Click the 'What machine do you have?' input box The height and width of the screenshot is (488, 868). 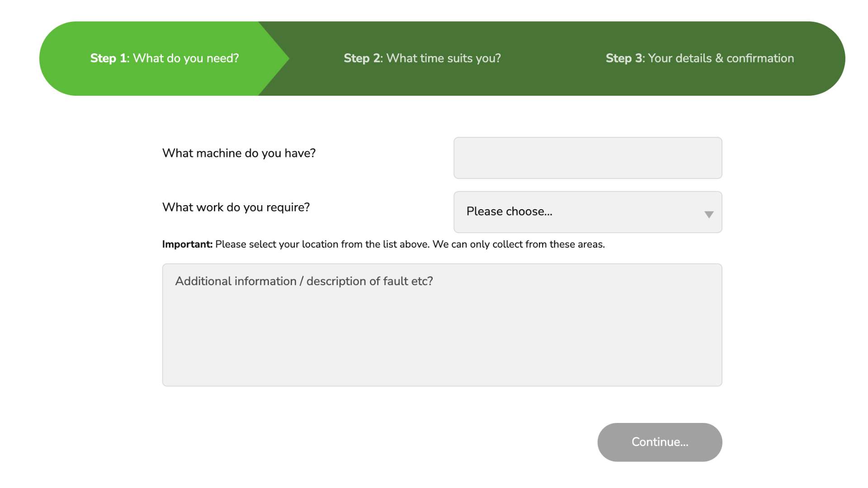point(587,158)
